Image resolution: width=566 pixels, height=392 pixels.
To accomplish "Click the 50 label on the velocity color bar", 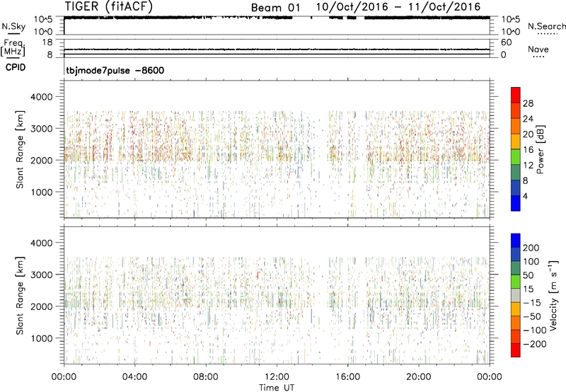I will coord(528,275).
